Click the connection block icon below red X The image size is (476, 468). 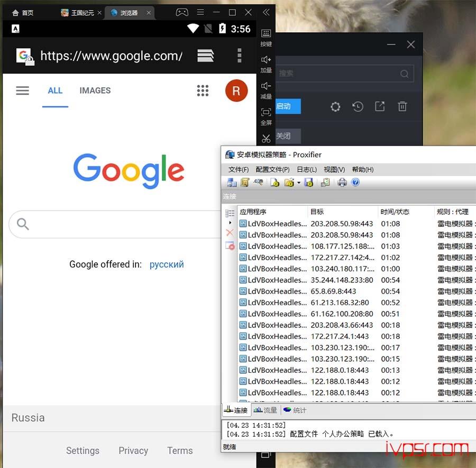point(230,245)
